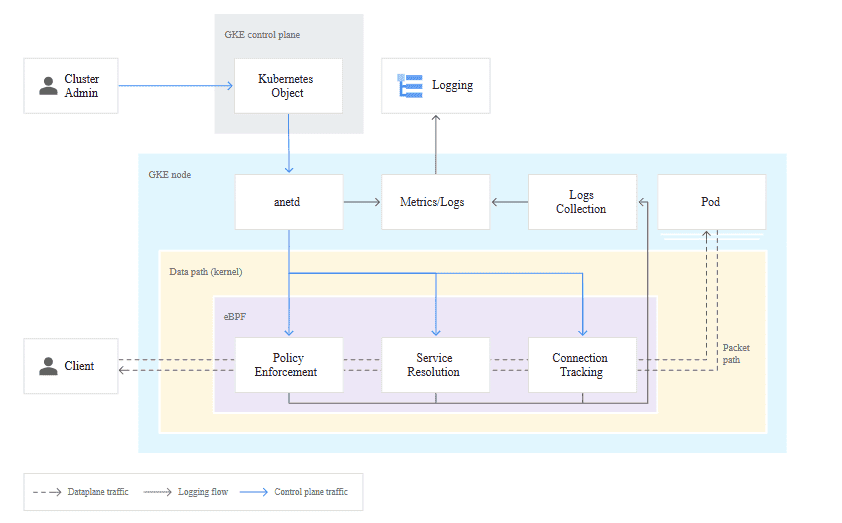Click the 'Cluster Admin' label

(82, 86)
